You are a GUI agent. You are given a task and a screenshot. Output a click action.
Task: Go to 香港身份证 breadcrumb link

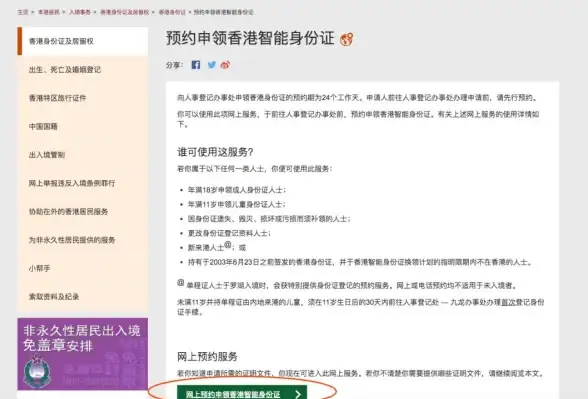(172, 12)
